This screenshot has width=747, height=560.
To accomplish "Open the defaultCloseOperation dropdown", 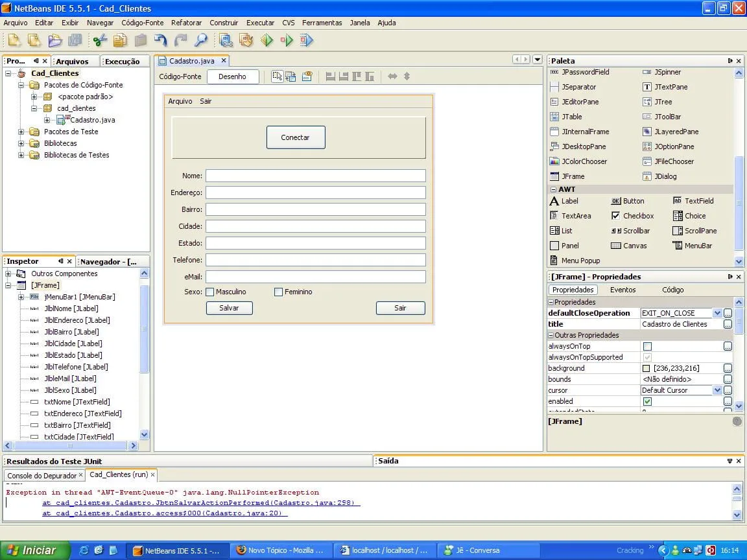I will coord(717,313).
